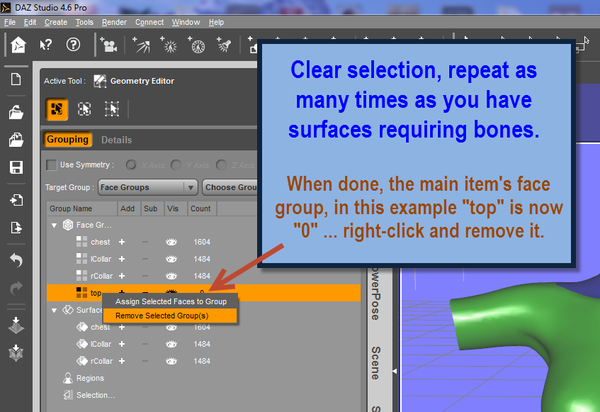Click the Merge File icon in sidebar
The width and height of the screenshot is (600, 412).
[x=16, y=140]
